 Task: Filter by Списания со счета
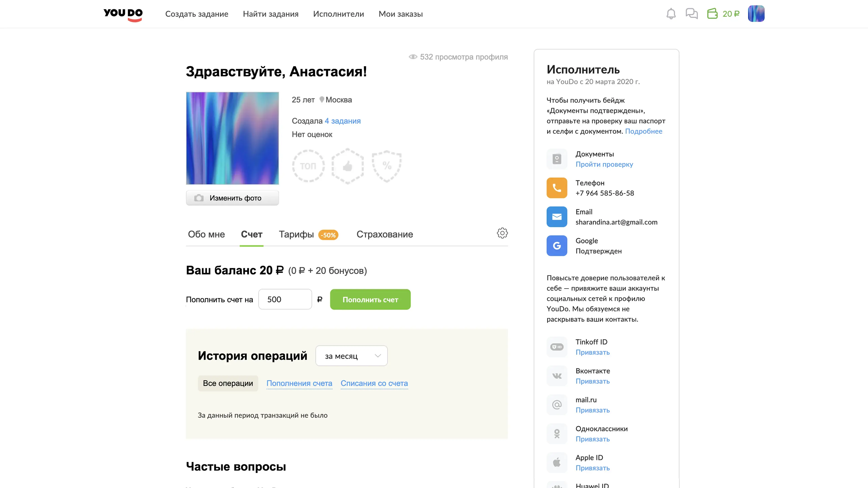pos(374,383)
